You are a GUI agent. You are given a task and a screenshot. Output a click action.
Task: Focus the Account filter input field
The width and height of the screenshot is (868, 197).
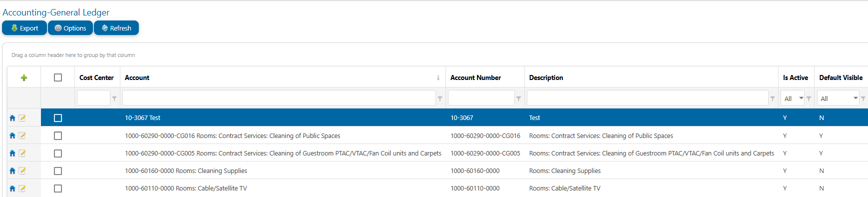279,98
